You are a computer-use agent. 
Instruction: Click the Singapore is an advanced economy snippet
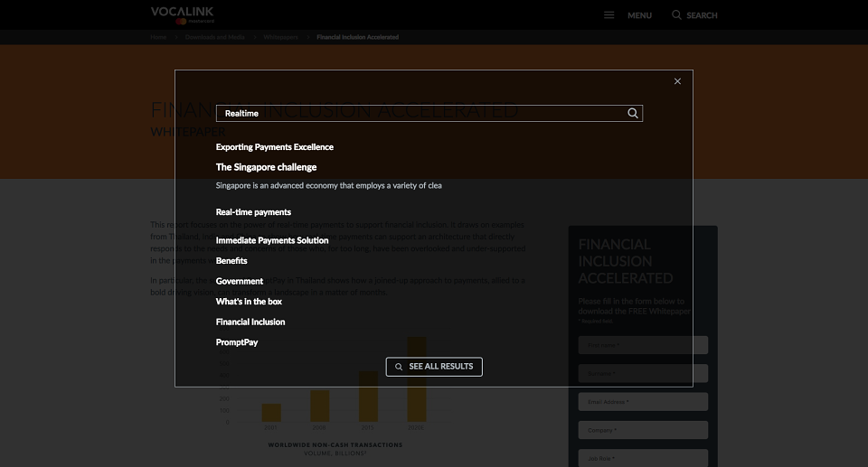click(x=329, y=186)
